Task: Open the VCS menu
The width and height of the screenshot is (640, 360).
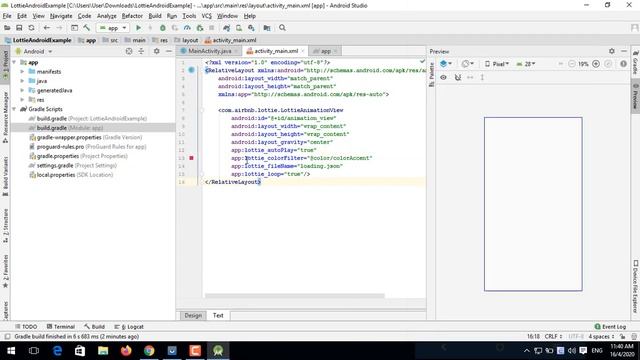Action: pyautogui.click(x=207, y=16)
